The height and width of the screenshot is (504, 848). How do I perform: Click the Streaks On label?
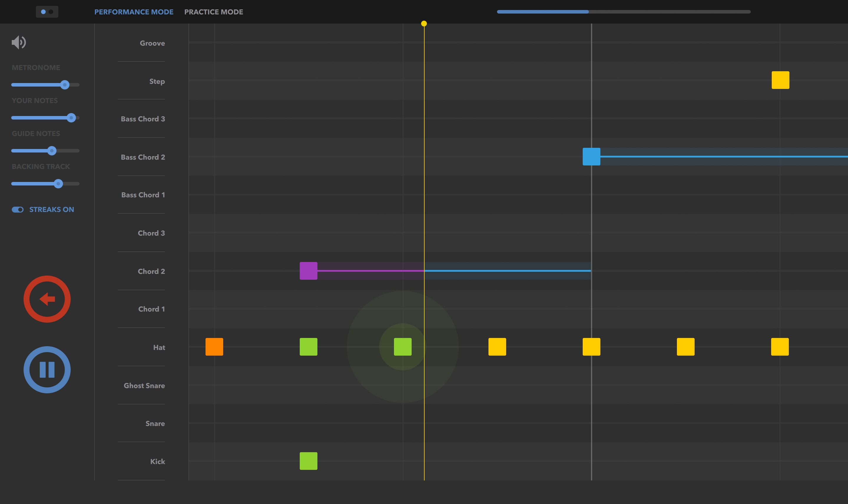pyautogui.click(x=52, y=210)
